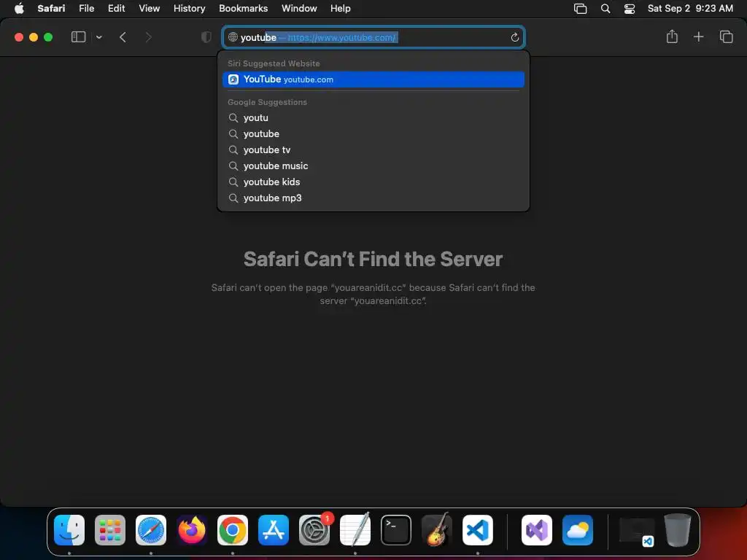Open TextEdit from the Dock

coord(355,530)
